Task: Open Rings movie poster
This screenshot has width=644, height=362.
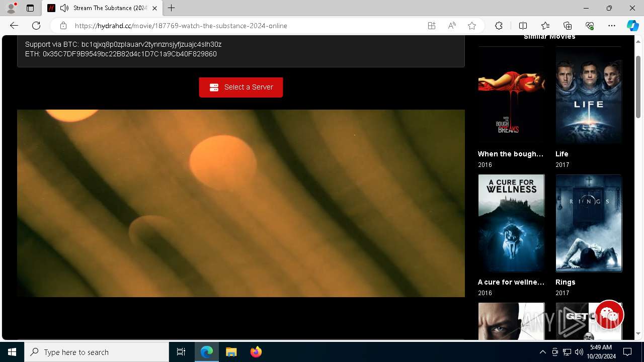Action: [x=589, y=223]
